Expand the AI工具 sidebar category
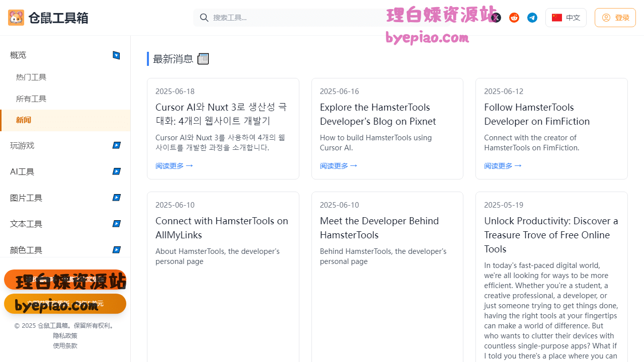Screen dimensions: 644x362 click(x=116, y=171)
